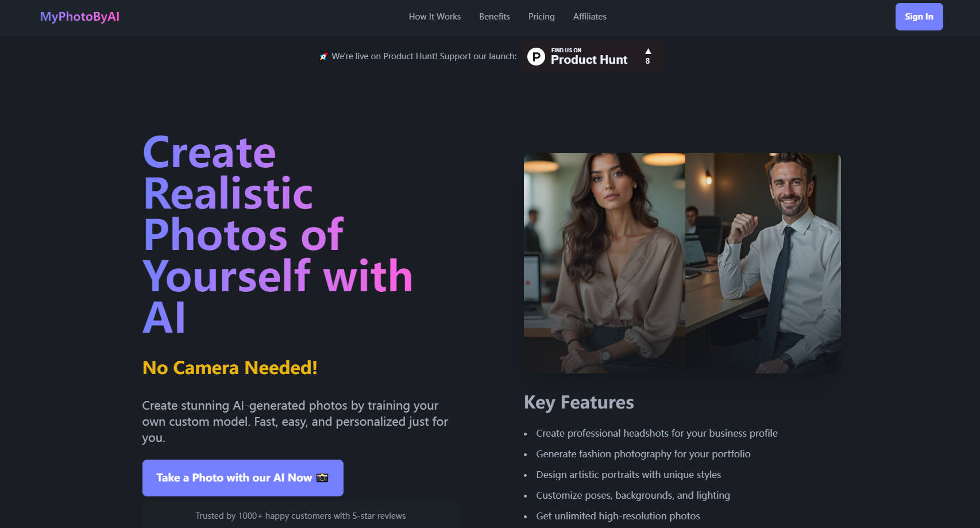
Task: Click the Product Hunt upvote triangle
Action: (648, 51)
